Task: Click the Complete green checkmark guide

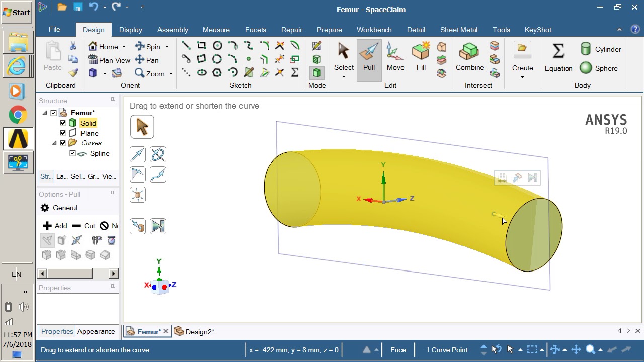Action: pyautogui.click(x=158, y=226)
